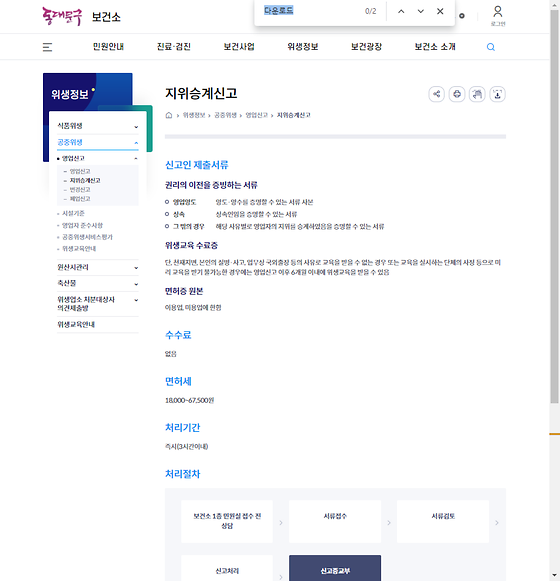Click the 보건소 header title
This screenshot has width=560, height=581.
click(x=106, y=17)
